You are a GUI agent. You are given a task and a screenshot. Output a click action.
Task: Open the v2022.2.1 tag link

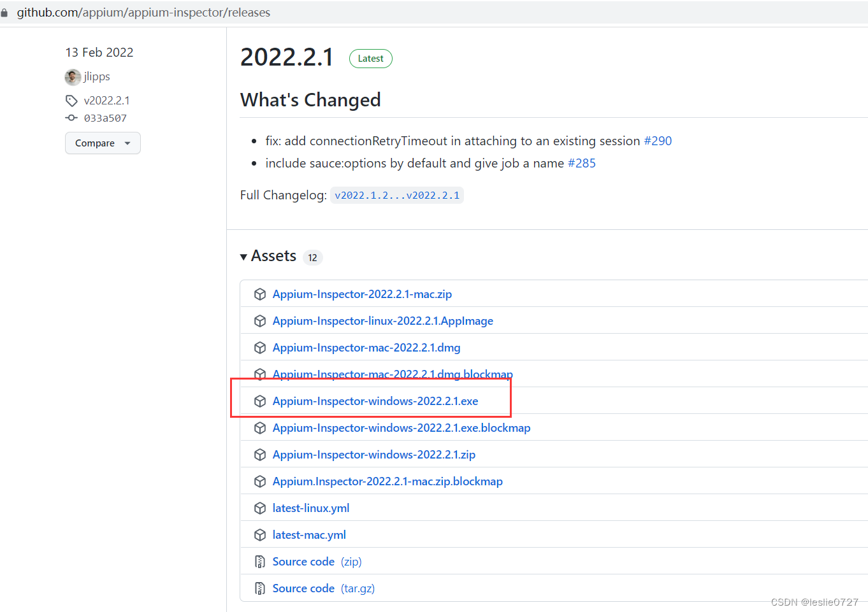click(x=106, y=100)
